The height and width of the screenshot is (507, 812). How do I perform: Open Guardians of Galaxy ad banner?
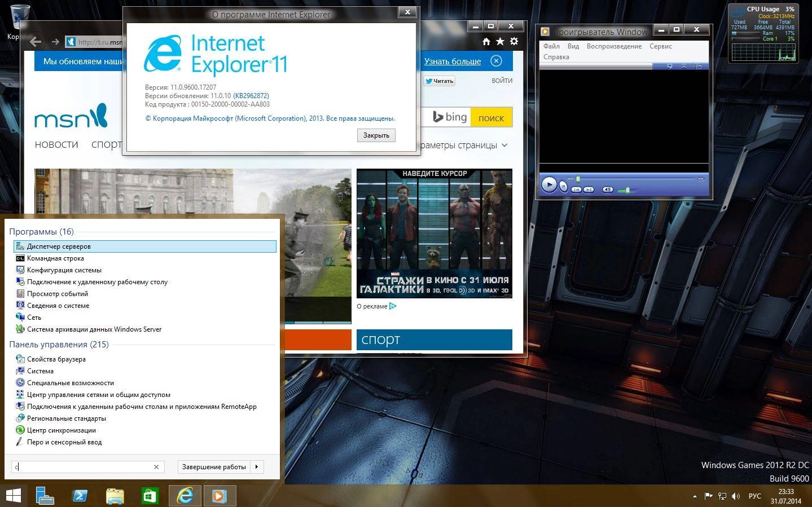434,233
